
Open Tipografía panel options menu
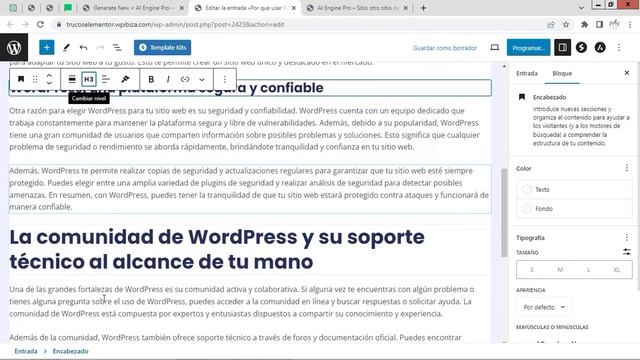[x=627, y=237]
